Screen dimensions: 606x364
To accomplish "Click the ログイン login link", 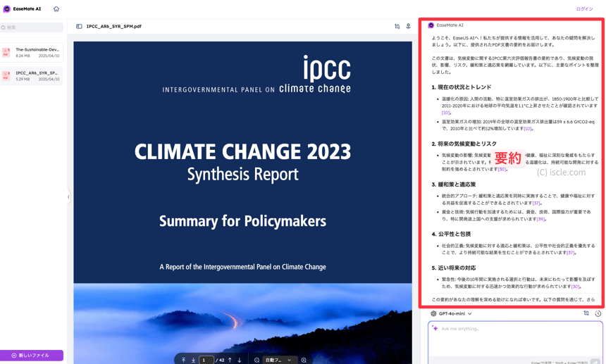I will tap(584, 9).
